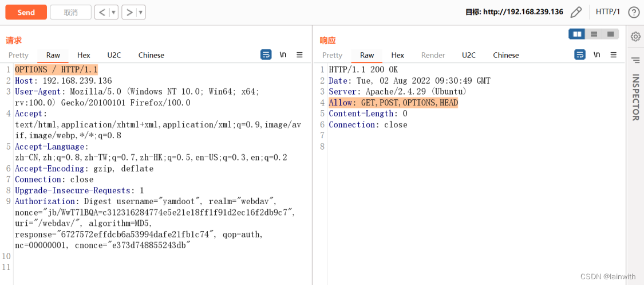Image resolution: width=644 pixels, height=285 pixels.
Task: Expand the forward history dropdown arrow
Action: point(141,12)
